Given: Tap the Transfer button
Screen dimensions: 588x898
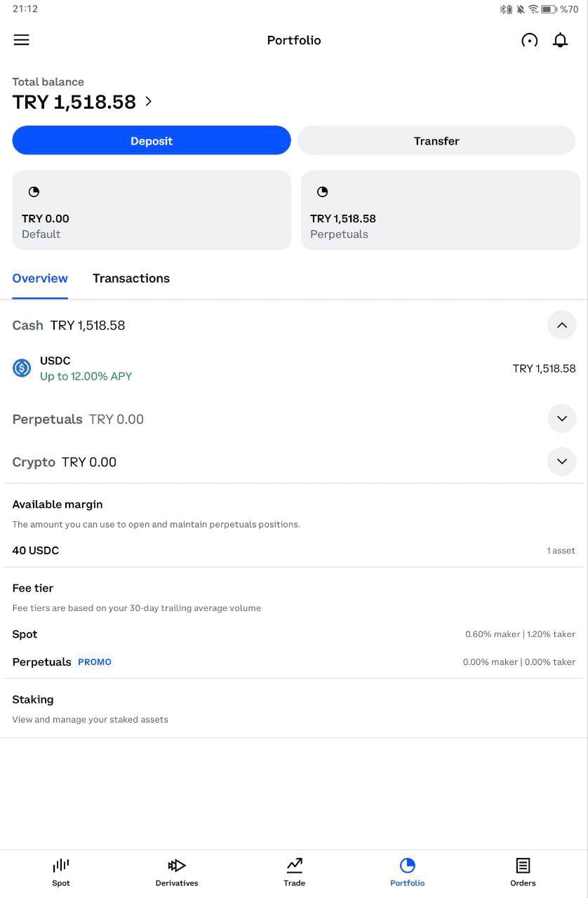Looking at the screenshot, I should [436, 140].
